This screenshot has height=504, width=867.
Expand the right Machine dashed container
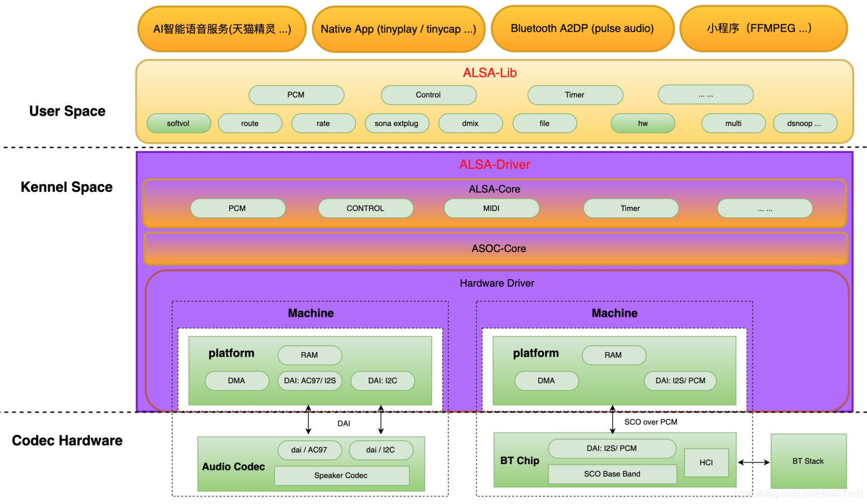click(614, 313)
